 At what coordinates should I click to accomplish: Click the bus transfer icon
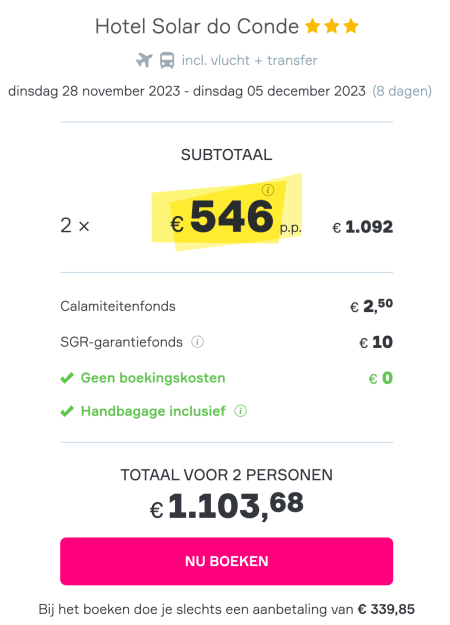pos(167,61)
